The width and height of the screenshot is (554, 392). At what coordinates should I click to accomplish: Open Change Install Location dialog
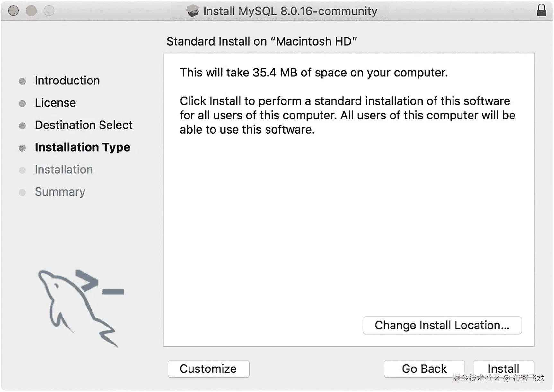point(442,325)
